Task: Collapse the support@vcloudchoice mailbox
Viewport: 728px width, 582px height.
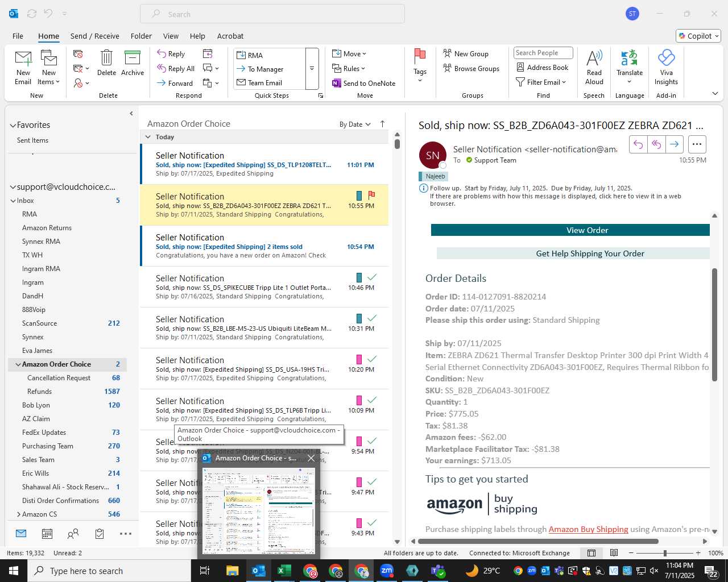Action: 13,187
